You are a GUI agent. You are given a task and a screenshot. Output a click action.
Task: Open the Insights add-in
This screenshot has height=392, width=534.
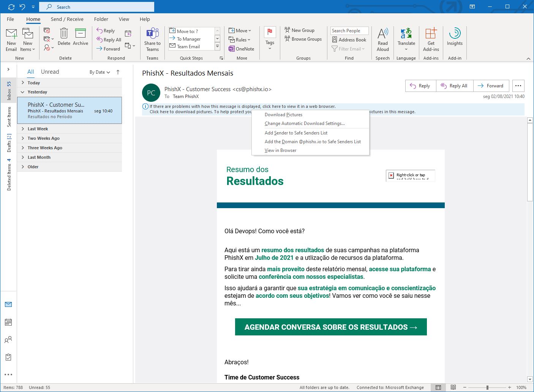coord(455,37)
